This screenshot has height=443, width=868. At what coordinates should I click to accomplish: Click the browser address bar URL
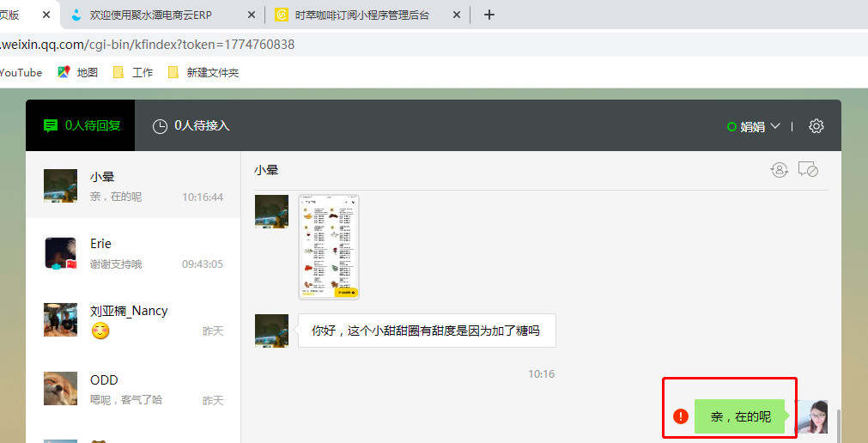[x=148, y=45]
